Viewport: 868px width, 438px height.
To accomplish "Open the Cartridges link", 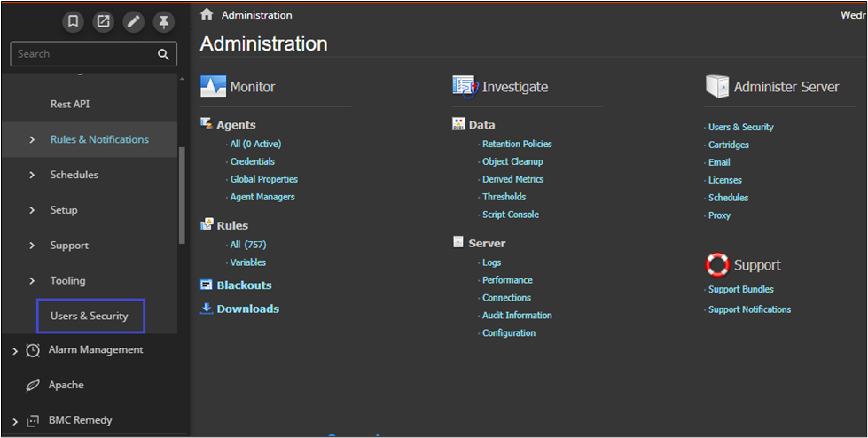I will tap(729, 145).
